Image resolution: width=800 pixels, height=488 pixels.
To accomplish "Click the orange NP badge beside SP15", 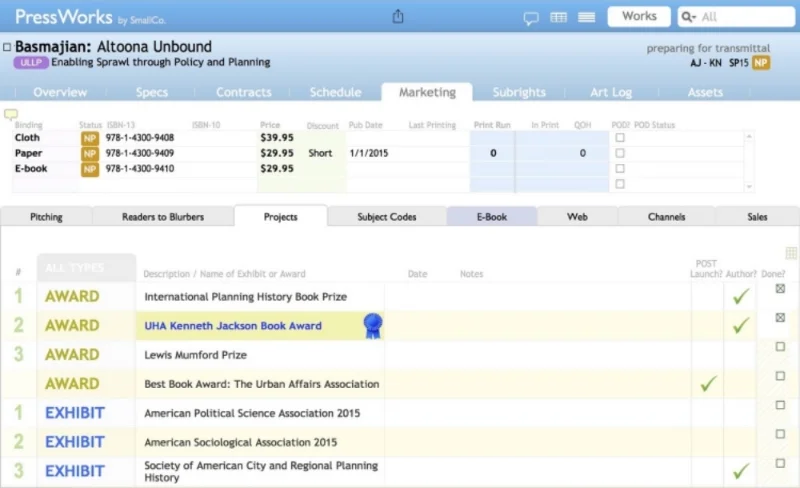I will tap(761, 63).
